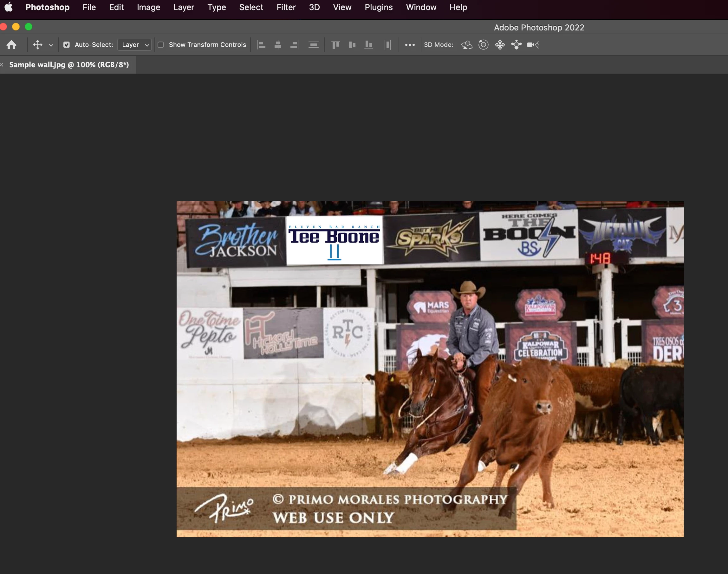This screenshot has height=574, width=728.
Task: Click Align vertical centers icon
Action: (x=352, y=45)
